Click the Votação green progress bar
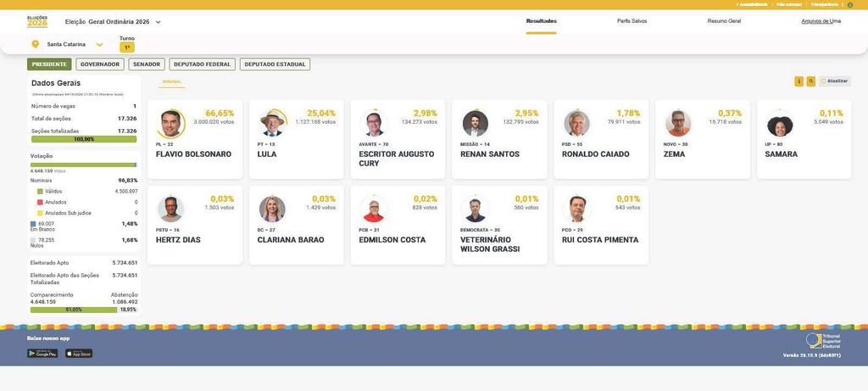The image size is (868, 391). (x=84, y=165)
